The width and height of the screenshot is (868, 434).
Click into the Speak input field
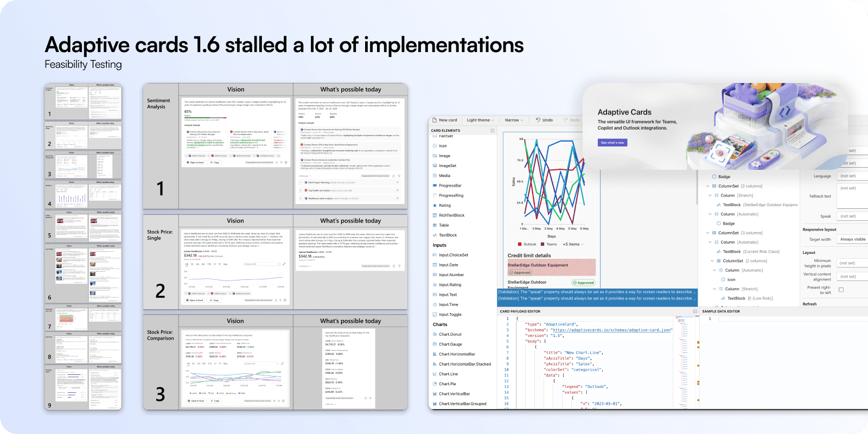point(853,216)
